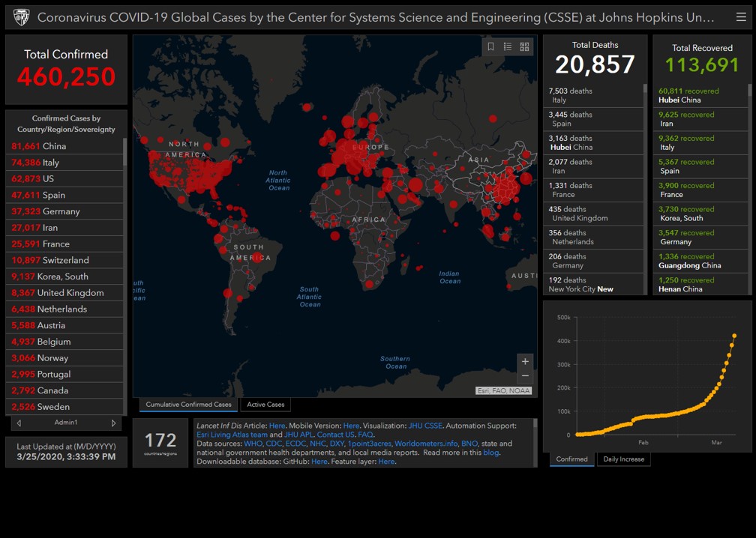The image size is (756, 538).
Task: Open the FAQ link
Action: point(365,435)
